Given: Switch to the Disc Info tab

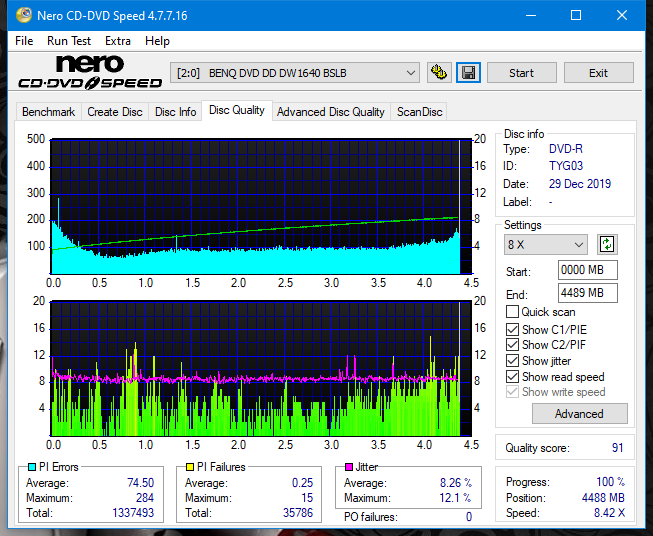Looking at the screenshot, I should click(x=175, y=112).
